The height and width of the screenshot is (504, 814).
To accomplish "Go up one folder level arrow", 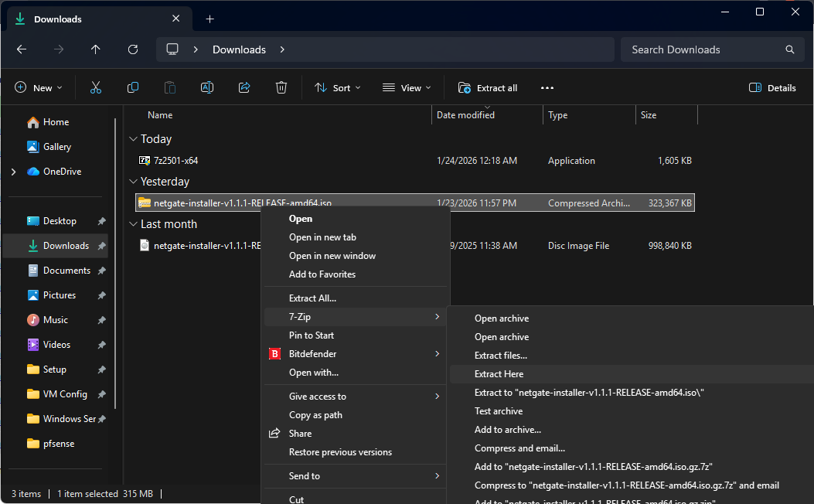I will click(96, 49).
